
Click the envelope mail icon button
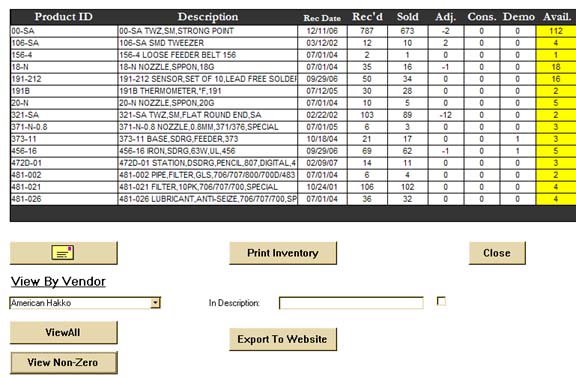[64, 253]
